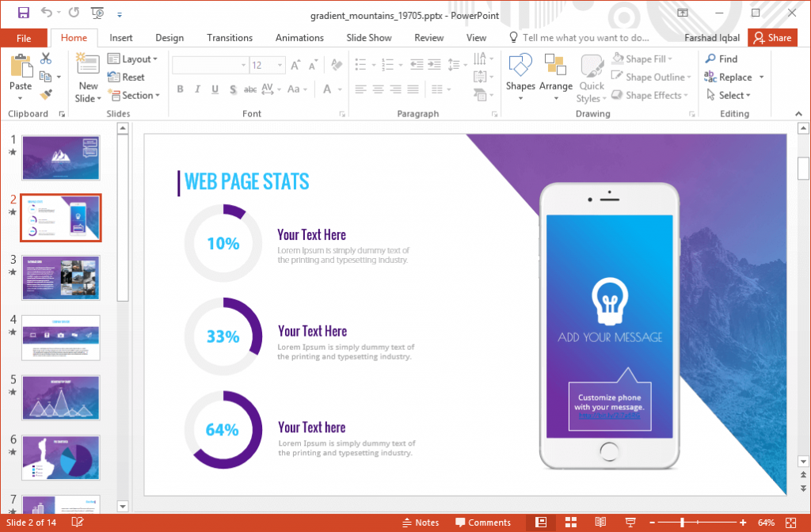Toggle bold text formatting
Image resolution: width=811 pixels, height=532 pixels.
(x=180, y=88)
